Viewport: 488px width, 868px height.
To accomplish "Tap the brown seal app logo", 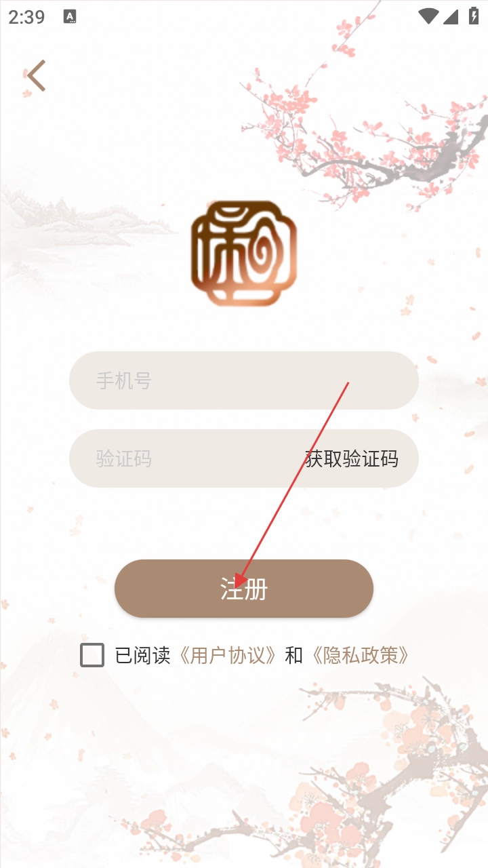I will 243,252.
